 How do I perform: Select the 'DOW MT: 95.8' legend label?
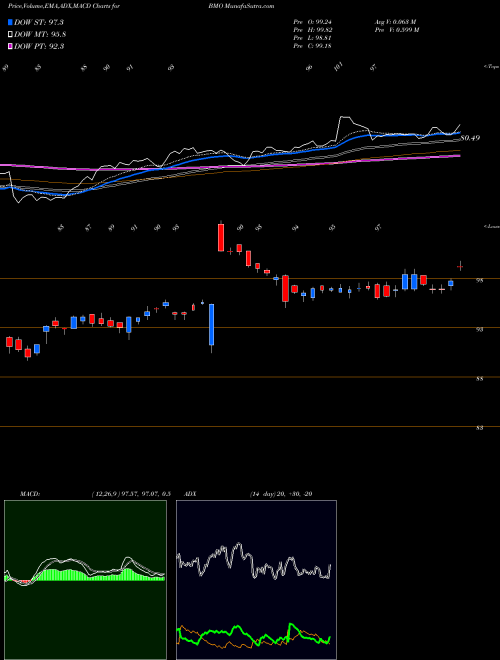pos(40,35)
